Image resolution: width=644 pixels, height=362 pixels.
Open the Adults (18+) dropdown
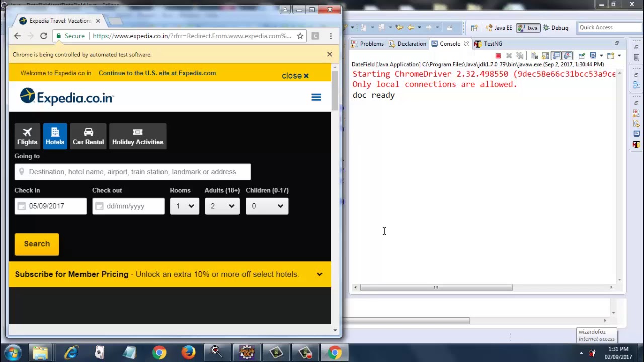point(222,206)
